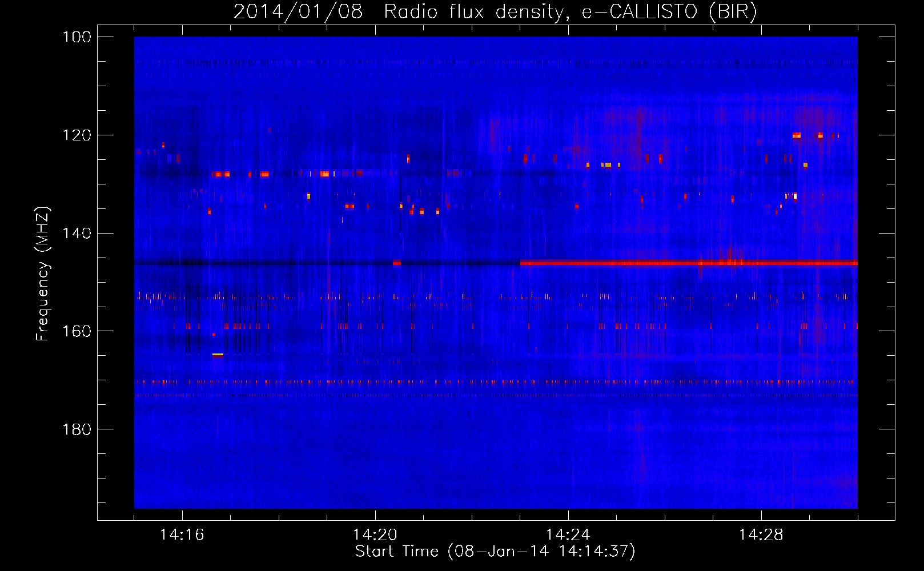This screenshot has height=571, width=924.
Task: Click the '14:24' time axis label
Action: 568,535
